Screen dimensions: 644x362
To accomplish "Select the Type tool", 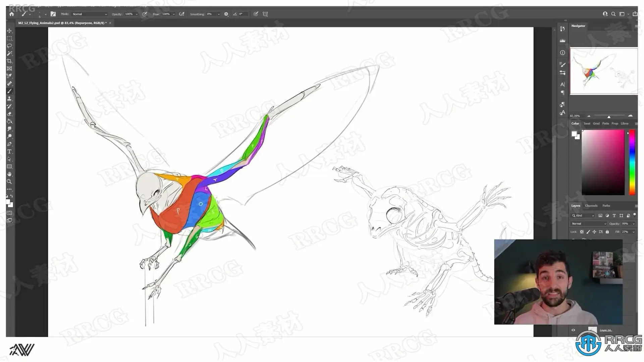I will click(x=9, y=152).
